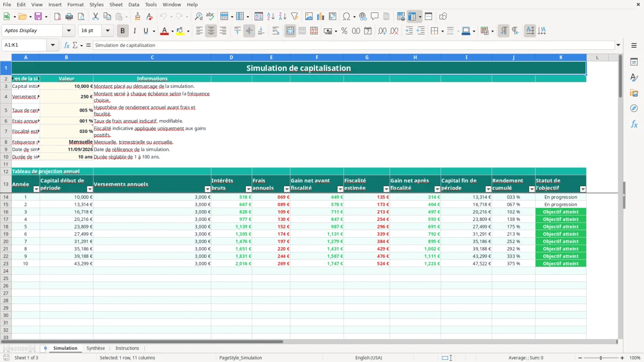Click the zoom slider handle

(x=601, y=358)
